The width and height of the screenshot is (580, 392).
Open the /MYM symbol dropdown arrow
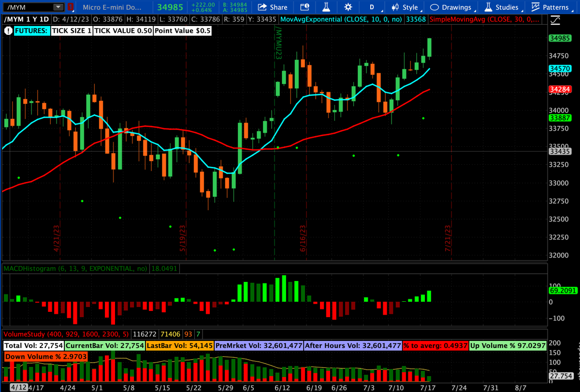click(x=58, y=7)
